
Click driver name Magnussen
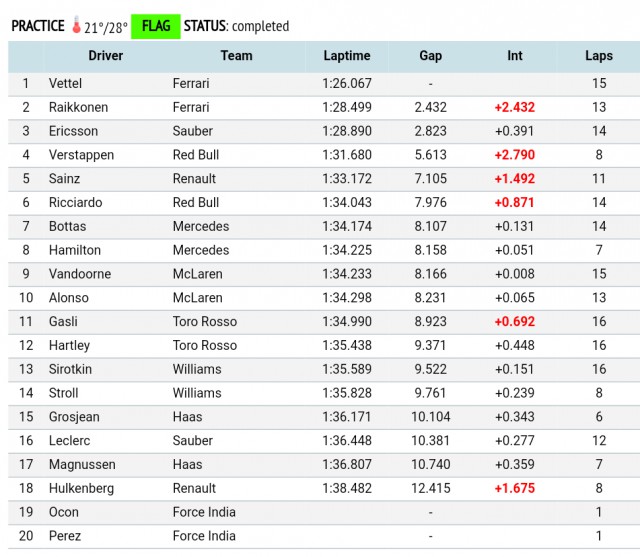click(x=82, y=464)
